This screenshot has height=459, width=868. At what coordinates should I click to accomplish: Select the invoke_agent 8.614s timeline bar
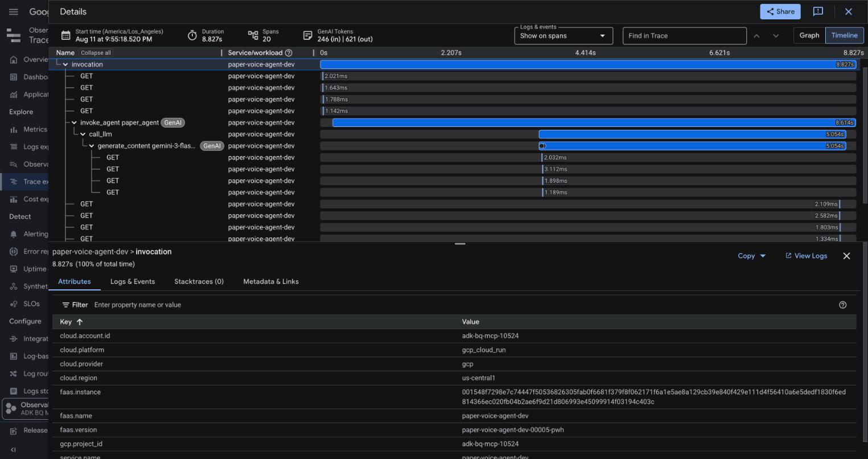(594, 122)
